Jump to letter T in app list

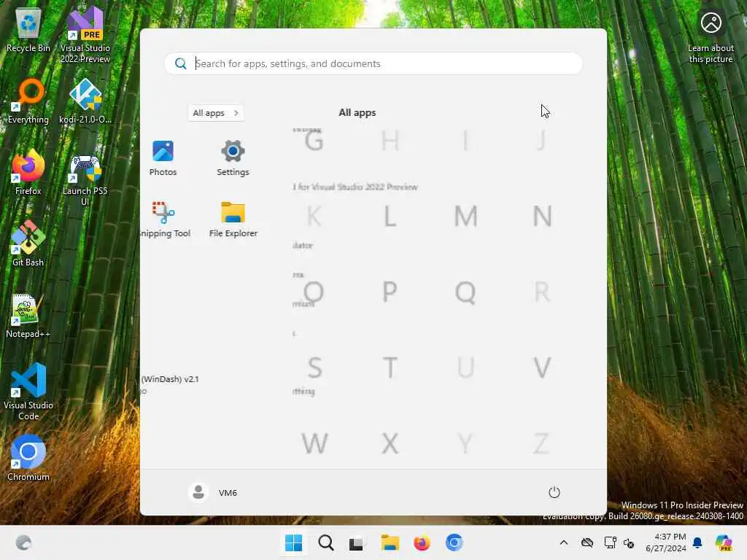[390, 367]
